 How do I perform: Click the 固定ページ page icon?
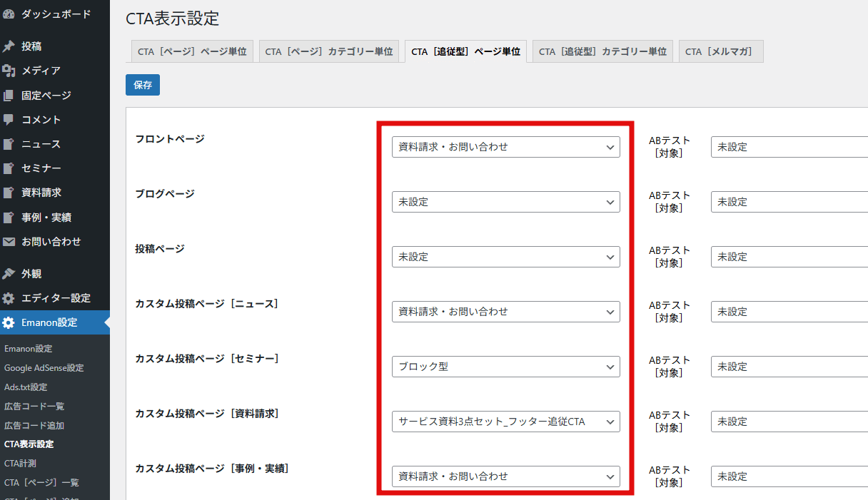coord(11,95)
